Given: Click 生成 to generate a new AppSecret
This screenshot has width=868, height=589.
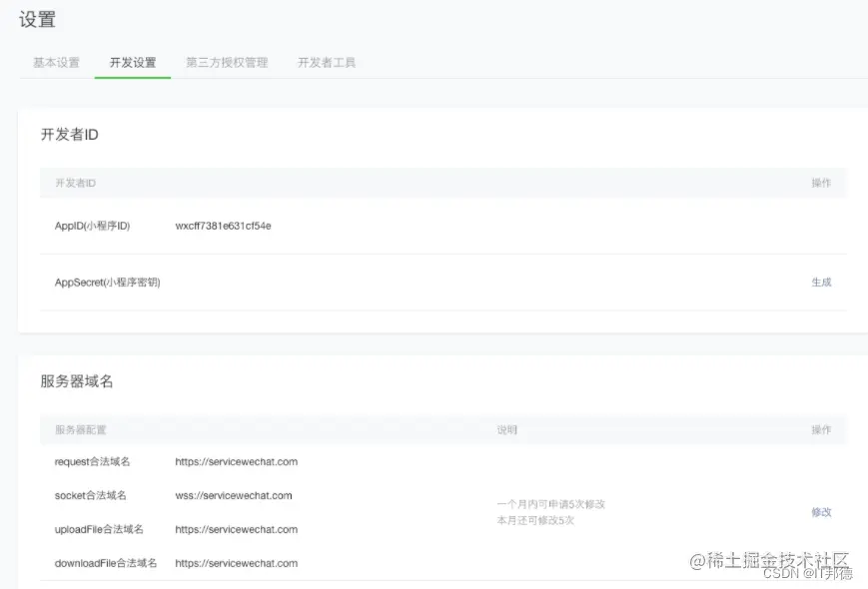Looking at the screenshot, I should pos(821,283).
